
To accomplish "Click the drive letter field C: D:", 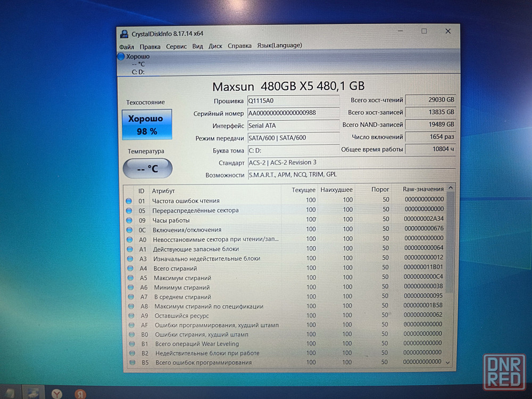I will pyautogui.click(x=293, y=151).
